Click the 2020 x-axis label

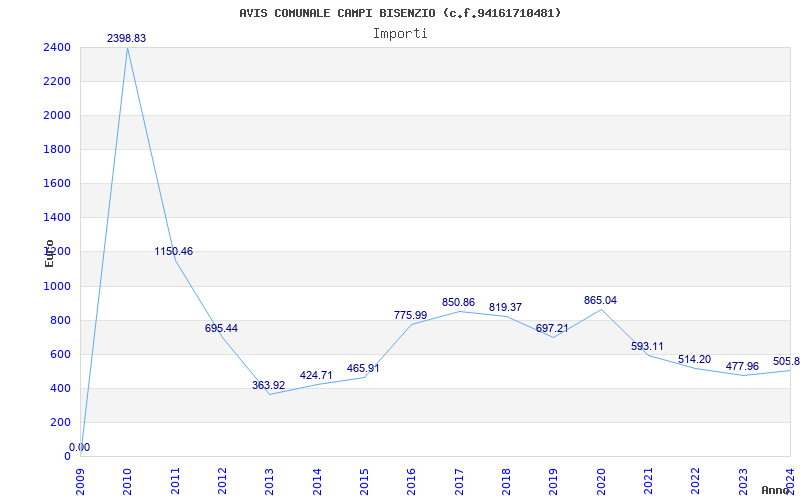[601, 482]
